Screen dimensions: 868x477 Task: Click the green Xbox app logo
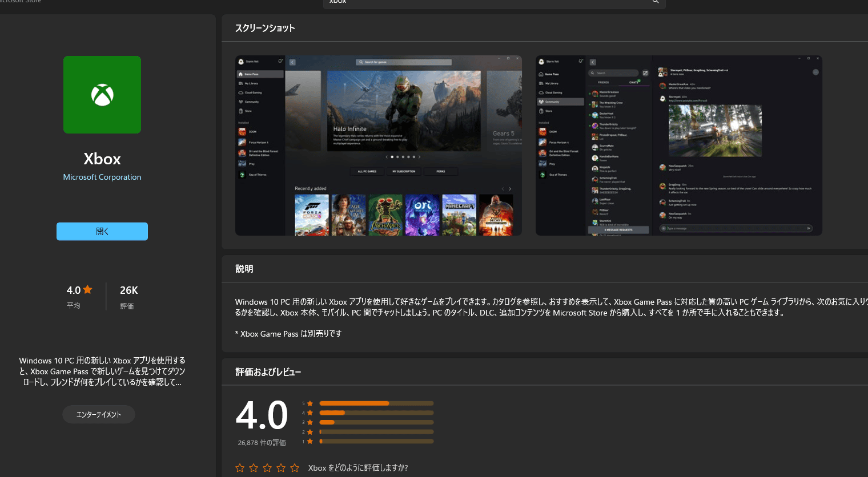[102, 95]
